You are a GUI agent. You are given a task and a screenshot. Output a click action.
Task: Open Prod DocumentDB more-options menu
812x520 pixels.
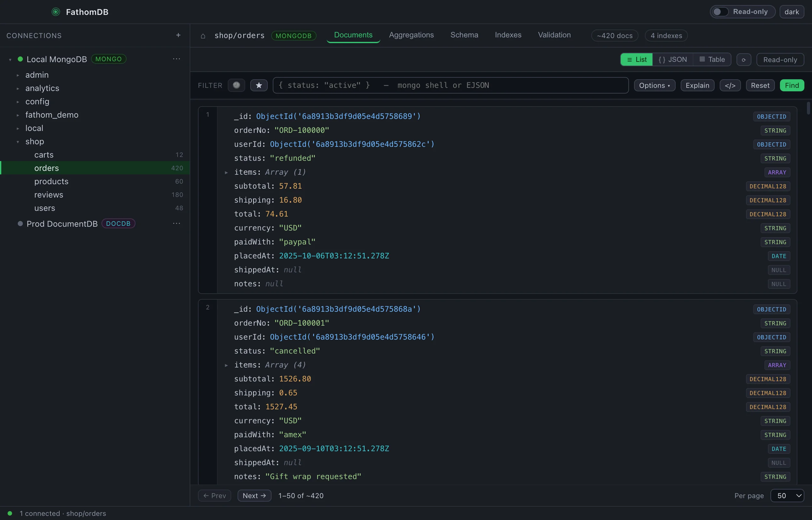coord(176,223)
